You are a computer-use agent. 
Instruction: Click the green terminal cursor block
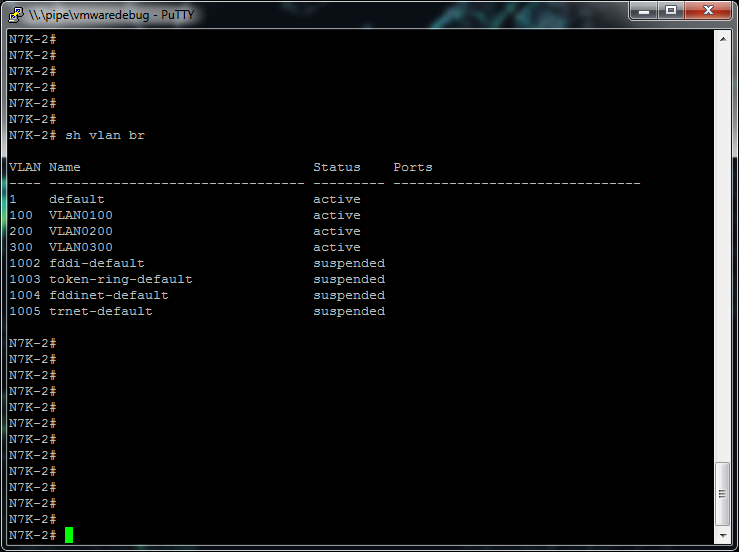[x=69, y=535]
